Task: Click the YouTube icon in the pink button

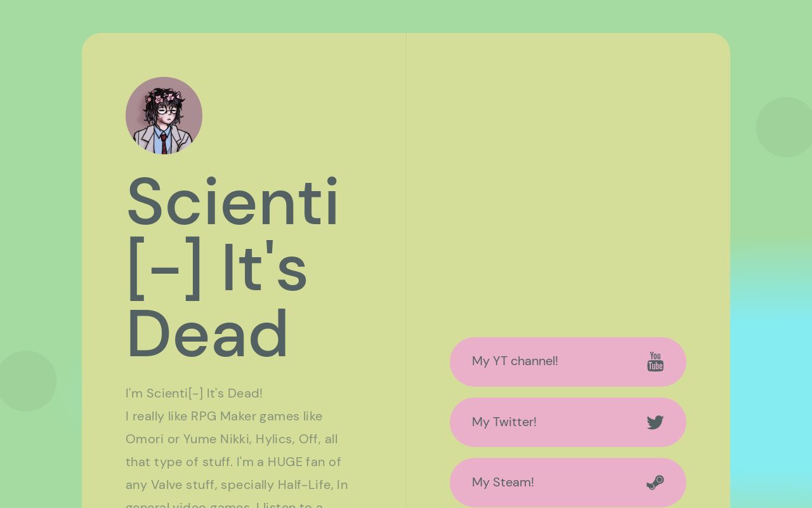Action: click(655, 362)
